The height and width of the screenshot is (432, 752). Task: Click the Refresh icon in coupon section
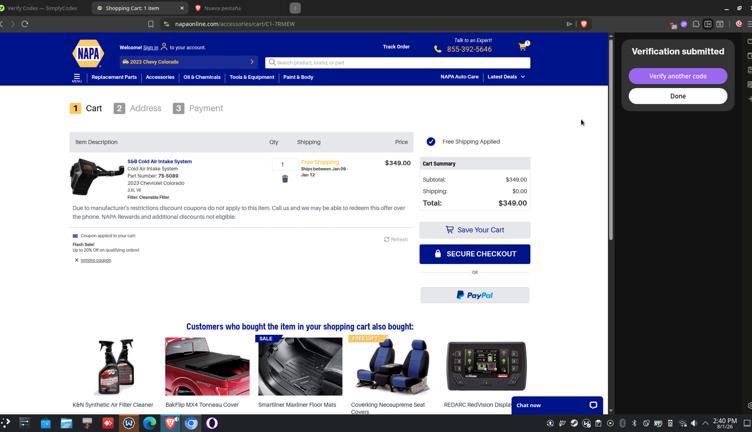pos(387,239)
